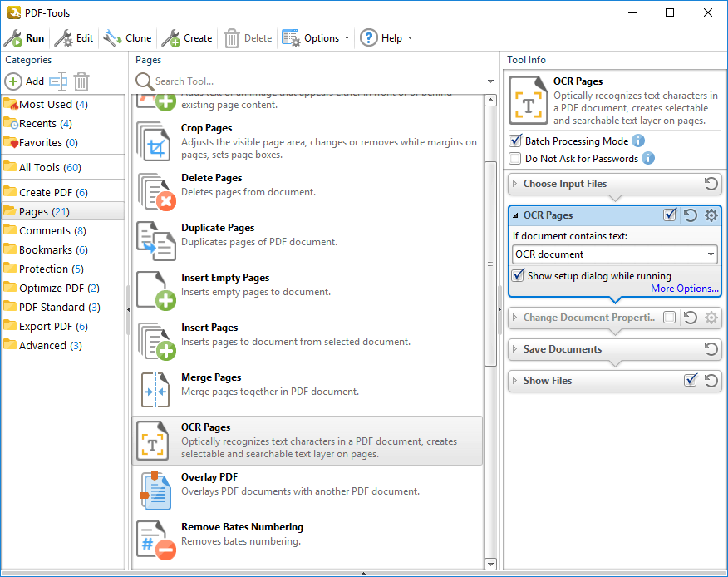The height and width of the screenshot is (577, 728).
Task: Click the Run tool button
Action: [24, 38]
